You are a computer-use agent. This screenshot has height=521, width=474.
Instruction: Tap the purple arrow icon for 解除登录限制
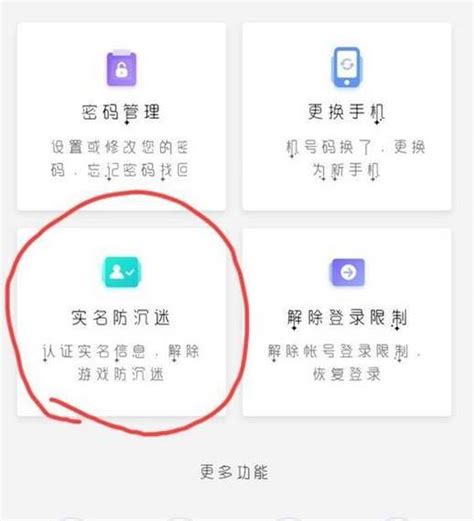pyautogui.click(x=348, y=272)
